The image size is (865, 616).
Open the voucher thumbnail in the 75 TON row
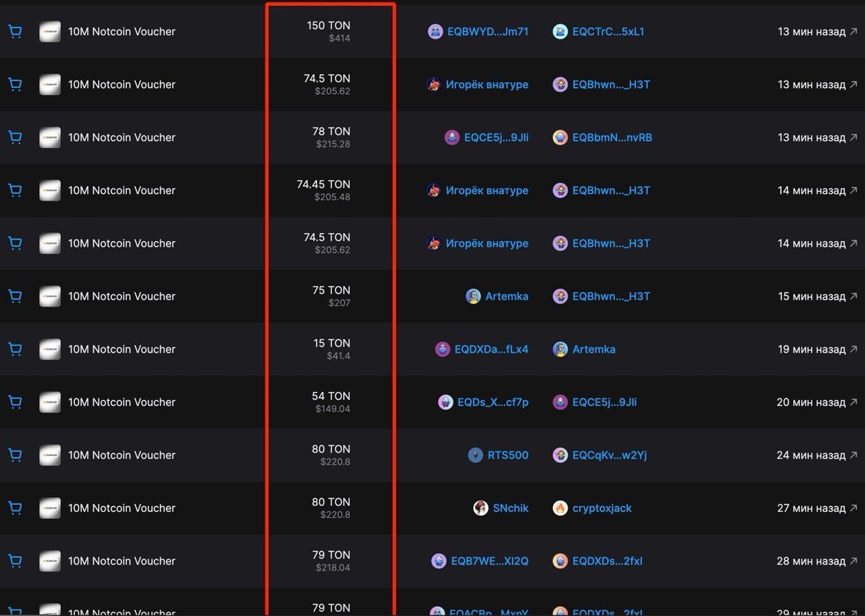50,297
